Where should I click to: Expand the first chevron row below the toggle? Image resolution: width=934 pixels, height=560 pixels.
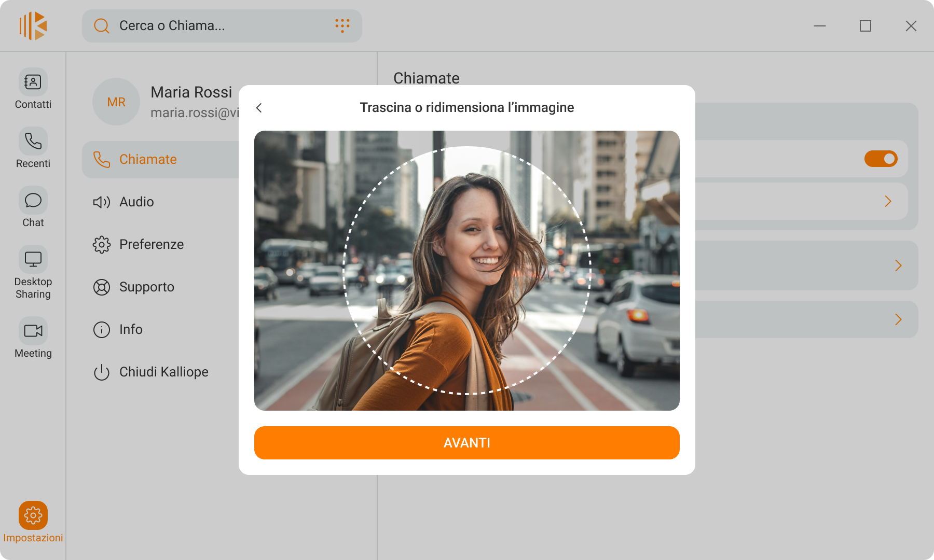(x=887, y=201)
